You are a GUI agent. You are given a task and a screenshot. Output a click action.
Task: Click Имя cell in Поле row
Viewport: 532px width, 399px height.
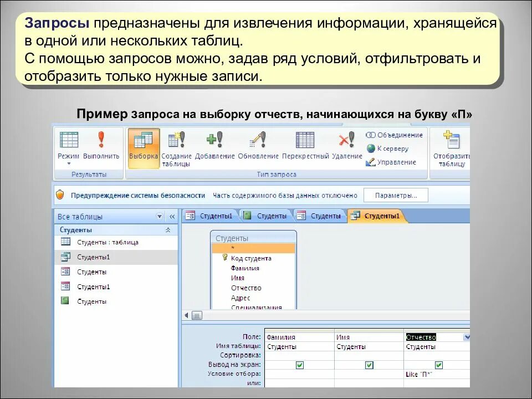pyautogui.click(x=369, y=337)
